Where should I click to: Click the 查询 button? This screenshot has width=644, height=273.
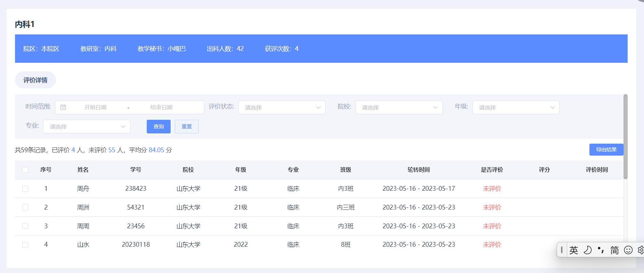159,127
